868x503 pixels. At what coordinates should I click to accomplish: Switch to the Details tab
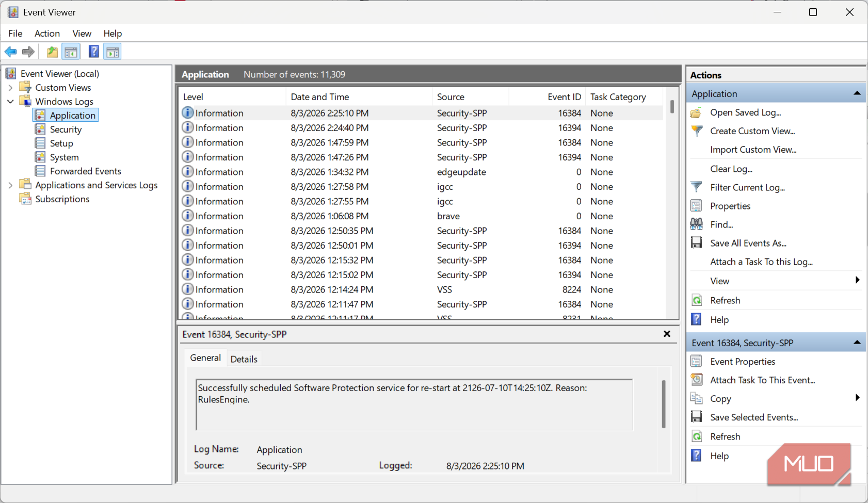click(x=244, y=359)
